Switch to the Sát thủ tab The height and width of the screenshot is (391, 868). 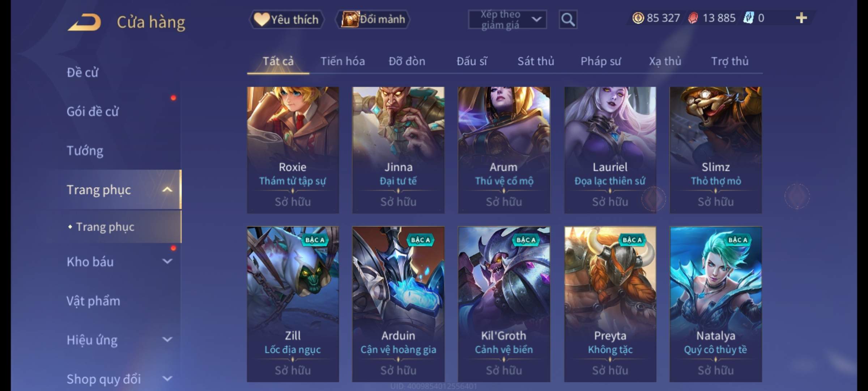(536, 61)
